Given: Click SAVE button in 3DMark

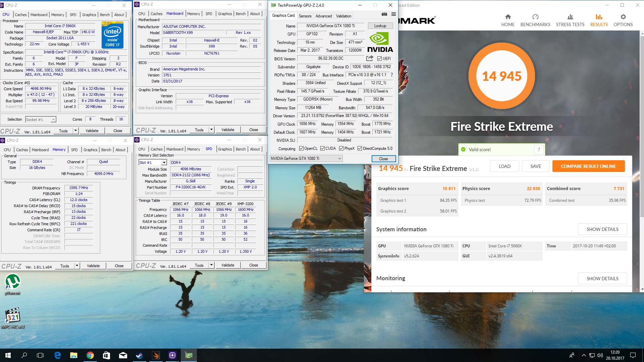Looking at the screenshot, I should 536,166.
